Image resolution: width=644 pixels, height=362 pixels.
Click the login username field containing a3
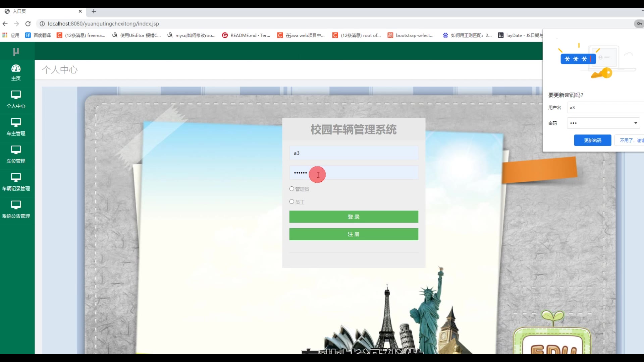pyautogui.click(x=354, y=153)
